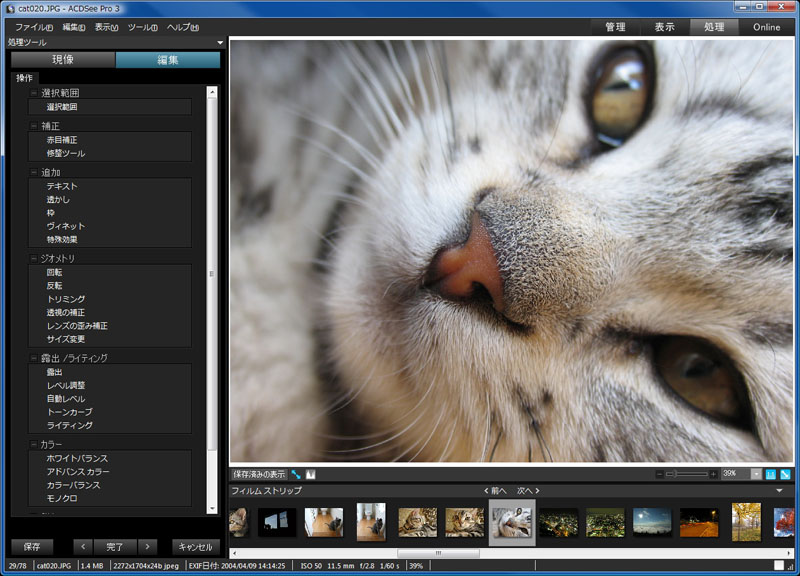Select the black window silhouette thumbnail
Image resolution: width=800 pixels, height=576 pixels.
coord(277,522)
